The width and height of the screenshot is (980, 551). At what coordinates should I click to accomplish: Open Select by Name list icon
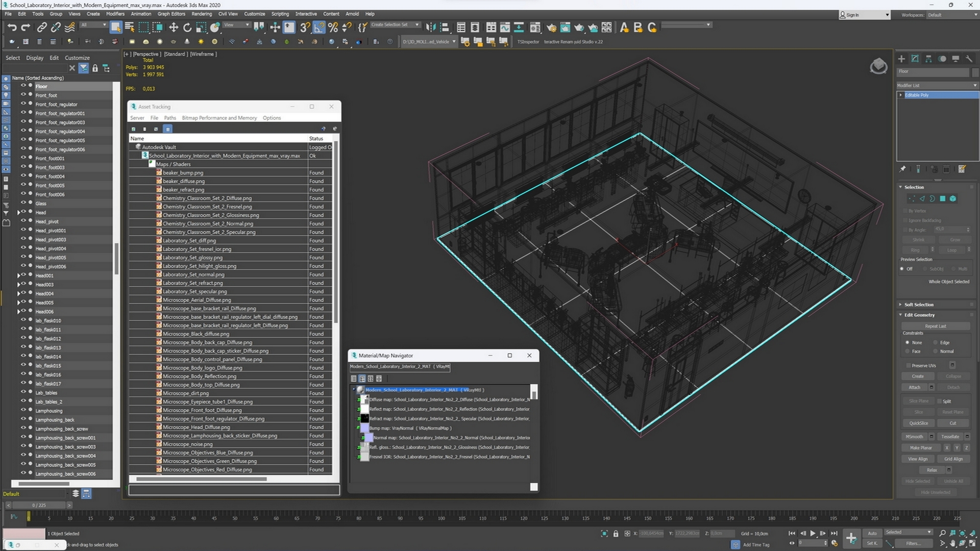point(130,28)
